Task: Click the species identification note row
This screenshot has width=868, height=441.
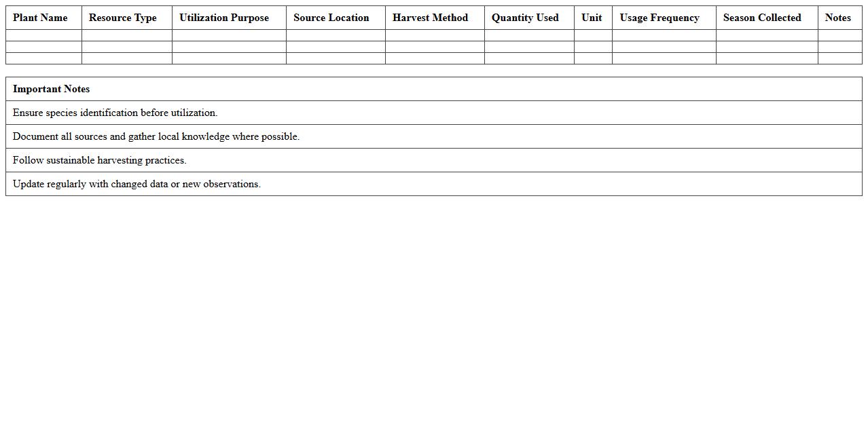Action: click(x=115, y=113)
